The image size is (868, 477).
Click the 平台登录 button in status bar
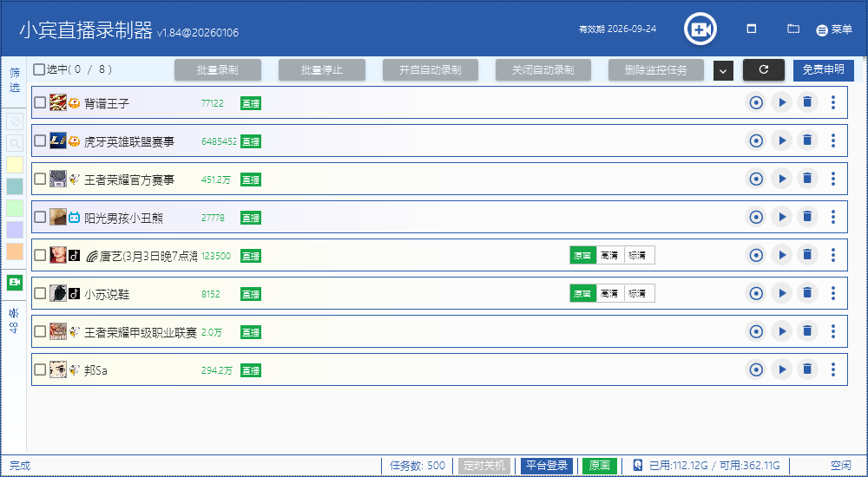click(547, 466)
